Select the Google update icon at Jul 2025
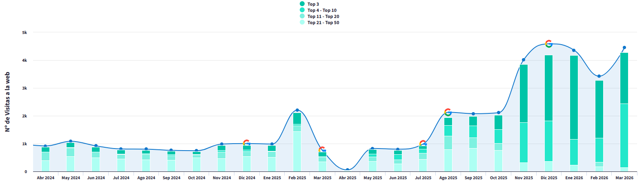Viewport: 644px width, 187px height. click(x=423, y=143)
